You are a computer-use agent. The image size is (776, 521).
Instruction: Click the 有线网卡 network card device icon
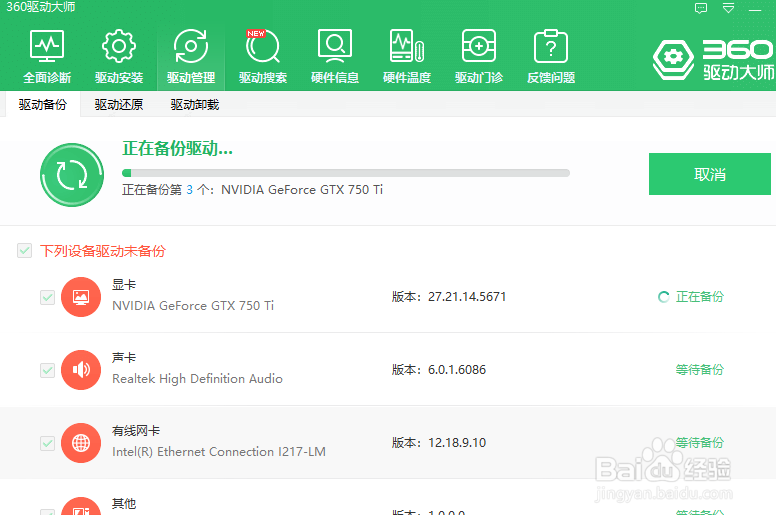point(81,443)
